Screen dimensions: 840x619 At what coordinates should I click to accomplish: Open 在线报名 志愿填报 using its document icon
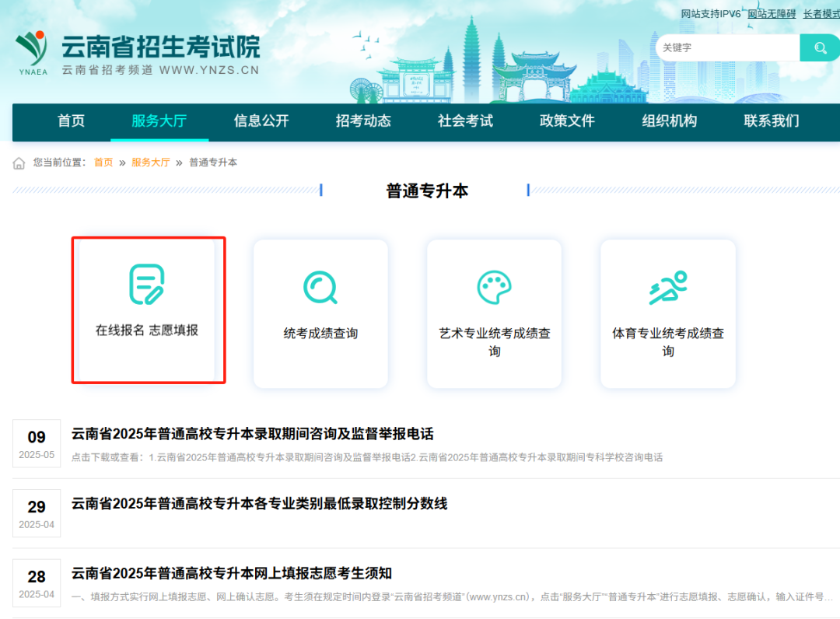[148, 286]
